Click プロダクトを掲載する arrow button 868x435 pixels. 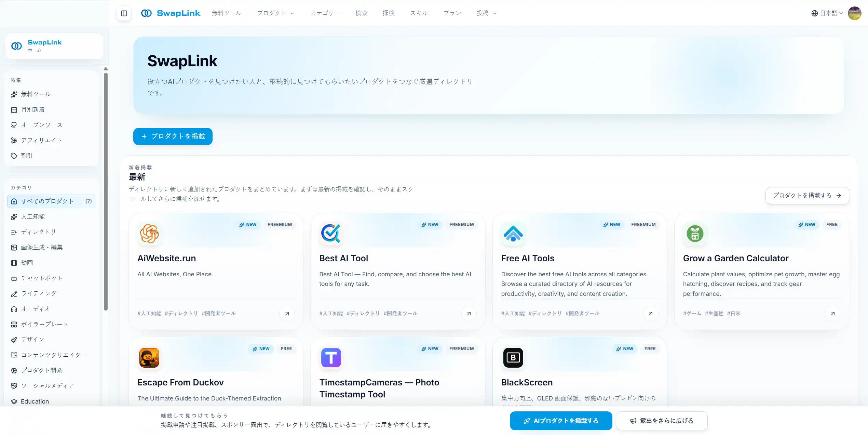(x=807, y=196)
